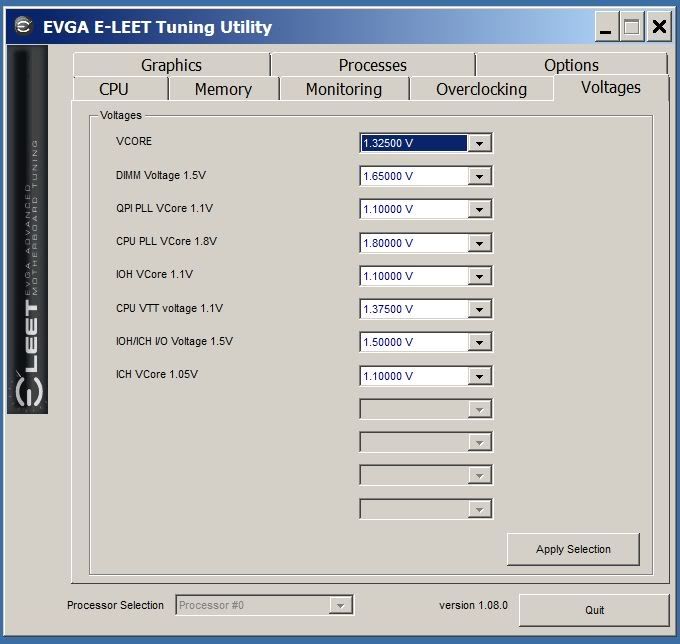Image resolution: width=680 pixels, height=644 pixels.
Task: Expand the DIMM Voltage 1.5V dropdown arrow
Action: 479,176
